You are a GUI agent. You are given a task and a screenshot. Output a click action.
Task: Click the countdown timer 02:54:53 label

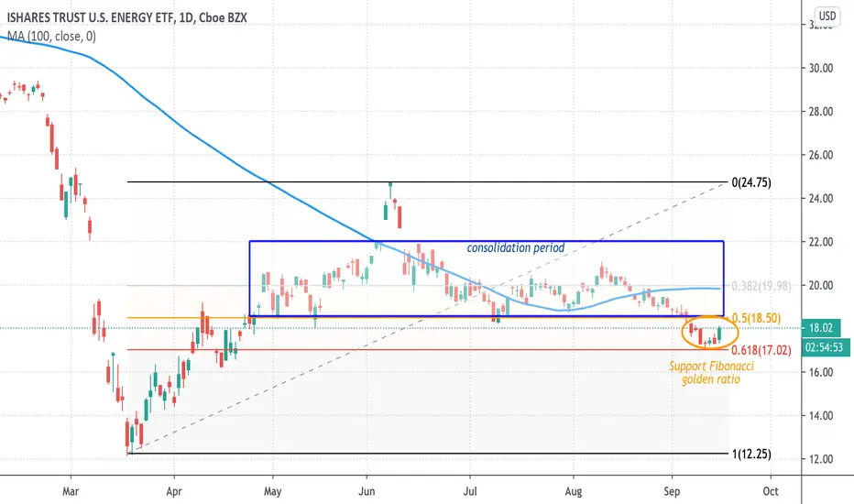point(824,347)
